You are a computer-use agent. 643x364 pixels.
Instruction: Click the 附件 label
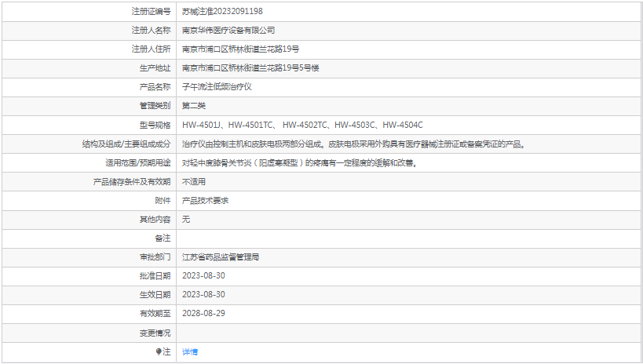coord(163,201)
